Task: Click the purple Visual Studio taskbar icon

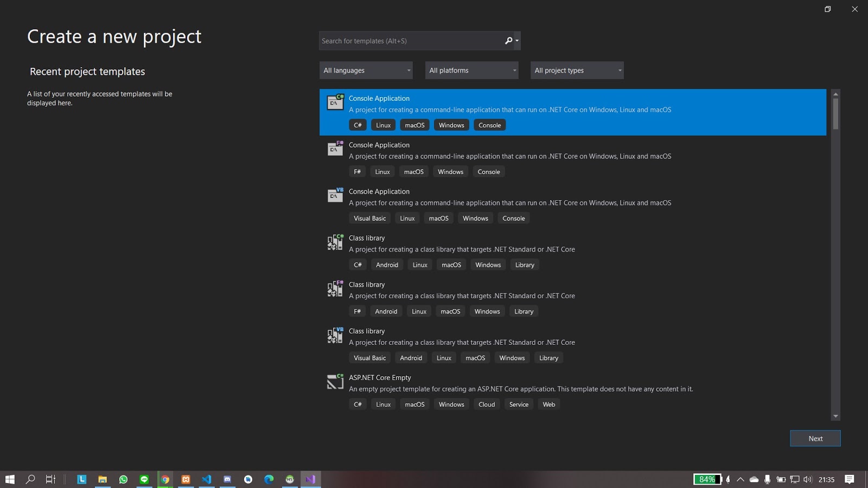Action: pyautogui.click(x=310, y=479)
